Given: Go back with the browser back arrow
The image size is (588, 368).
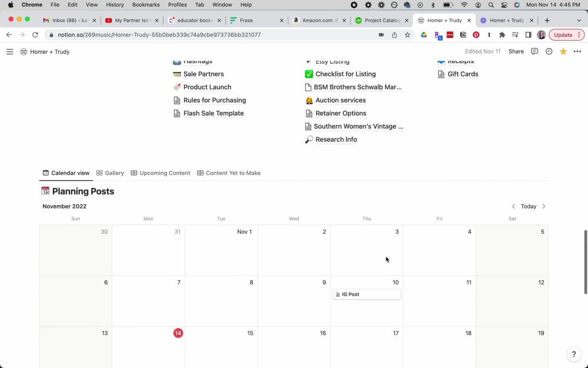Looking at the screenshot, I should (x=9, y=35).
